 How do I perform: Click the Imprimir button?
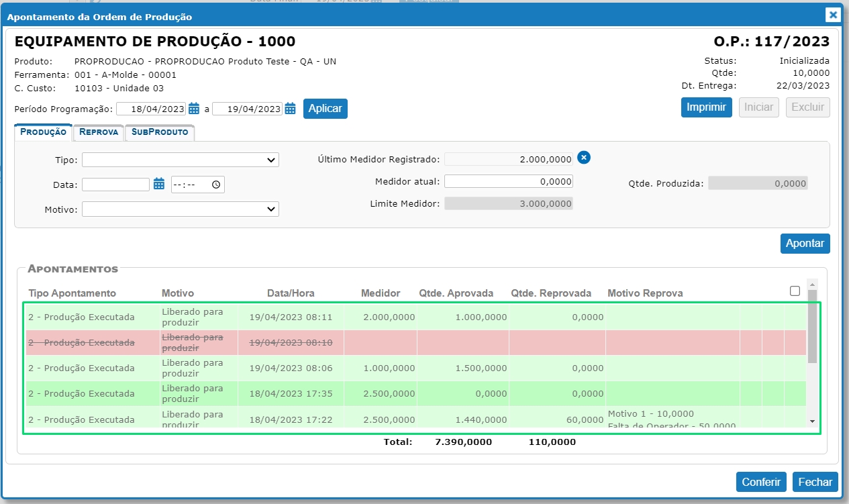click(x=707, y=107)
